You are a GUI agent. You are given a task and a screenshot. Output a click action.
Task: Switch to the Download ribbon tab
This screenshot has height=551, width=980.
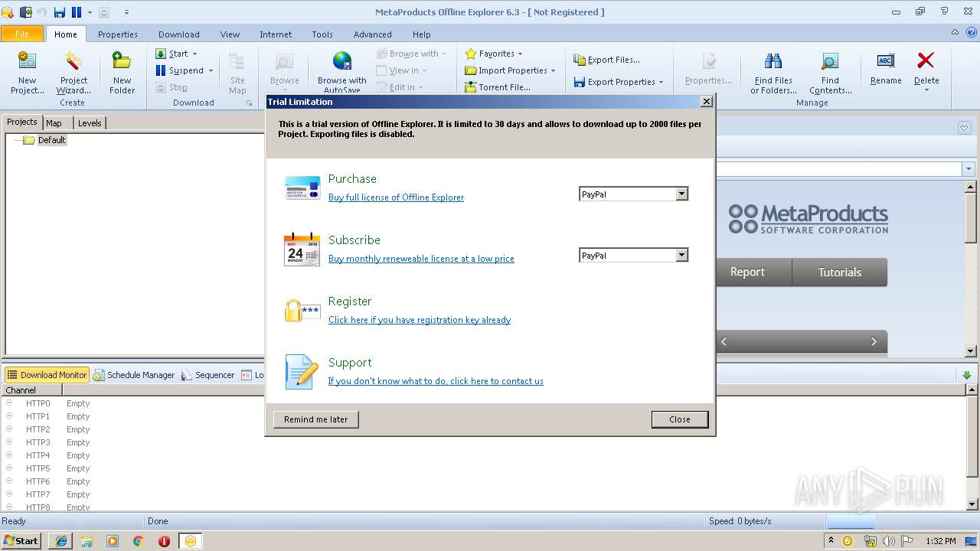click(179, 34)
